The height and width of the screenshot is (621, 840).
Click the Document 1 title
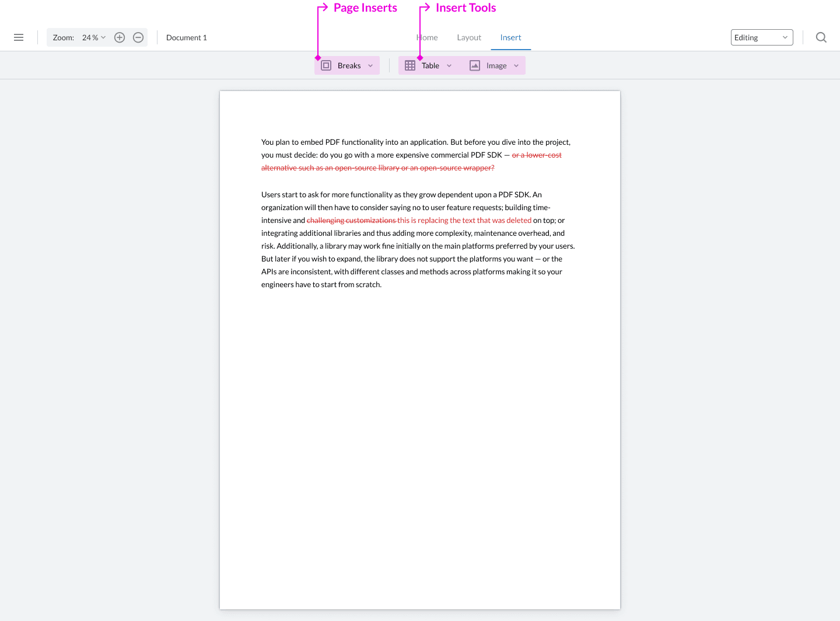(187, 37)
